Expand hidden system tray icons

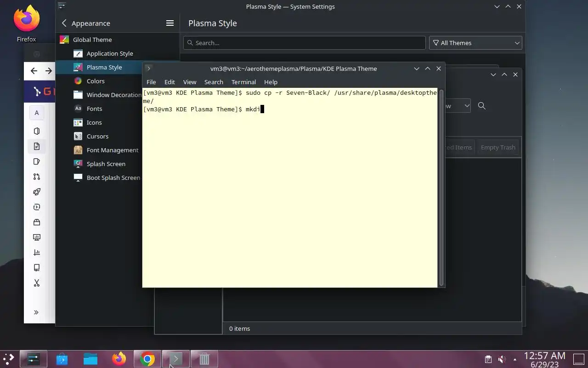[515, 359]
